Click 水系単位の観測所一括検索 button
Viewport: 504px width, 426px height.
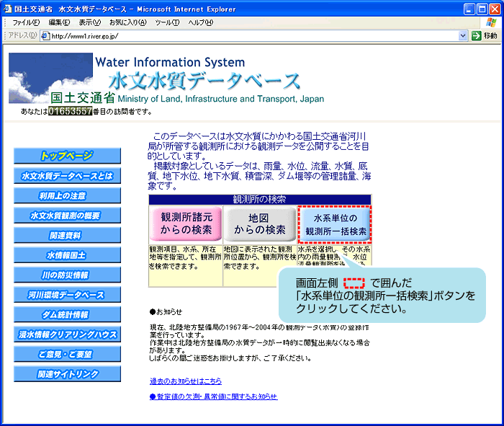pyautogui.click(x=335, y=224)
